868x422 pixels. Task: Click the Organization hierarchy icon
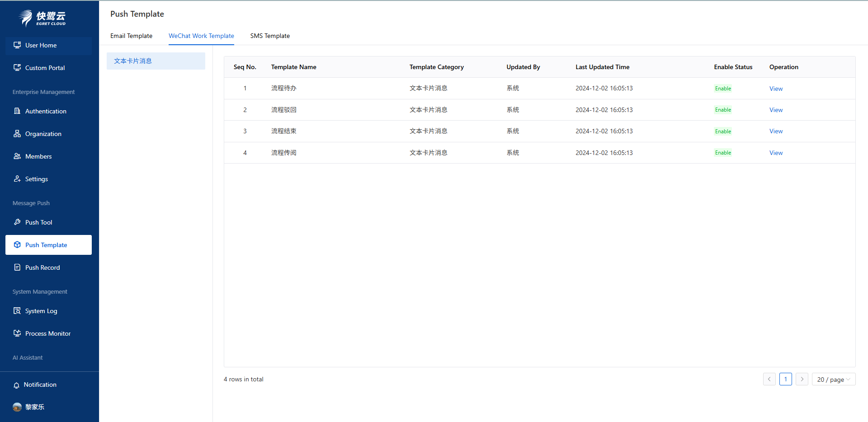tap(17, 134)
